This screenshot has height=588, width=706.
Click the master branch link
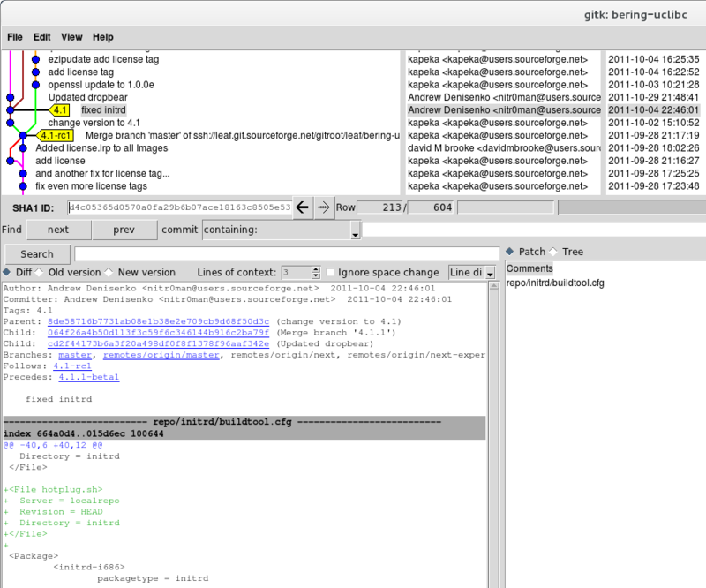pos(76,354)
